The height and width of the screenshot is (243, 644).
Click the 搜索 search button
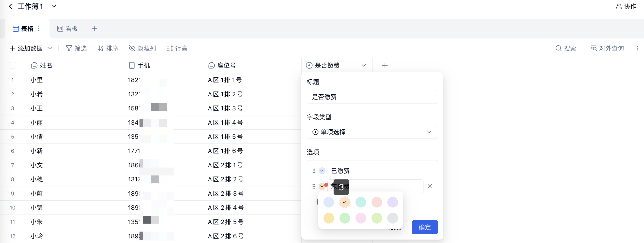click(566, 48)
